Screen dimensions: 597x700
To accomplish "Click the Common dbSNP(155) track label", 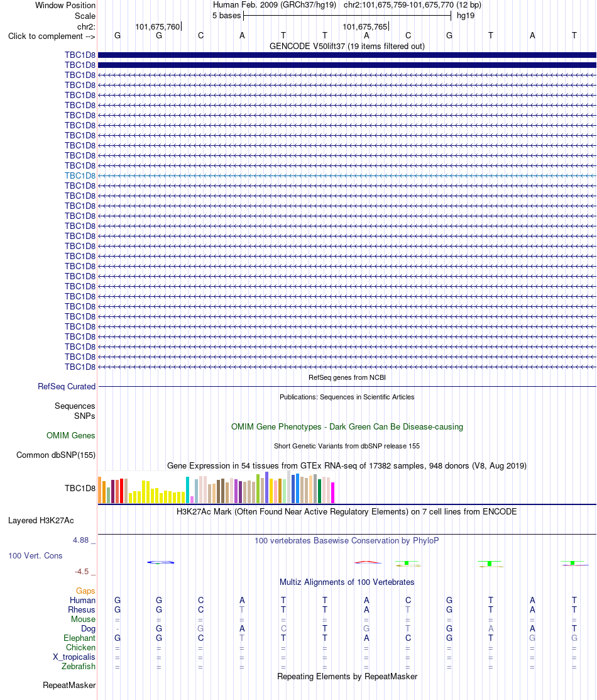I will (x=56, y=455).
